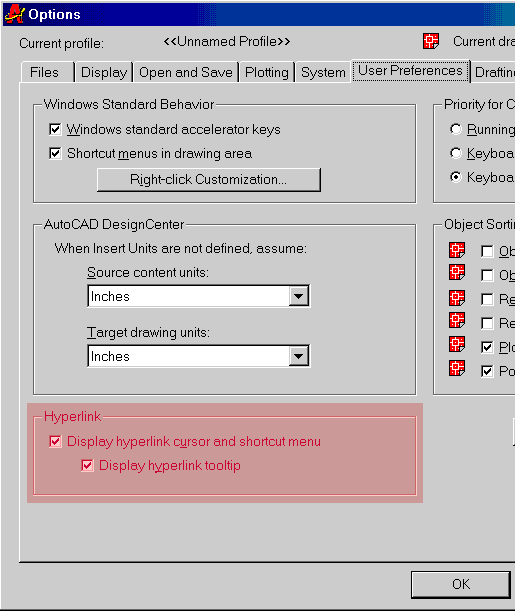The width and height of the screenshot is (515, 611).
Task: Switch to the Display tab
Action: (x=104, y=72)
